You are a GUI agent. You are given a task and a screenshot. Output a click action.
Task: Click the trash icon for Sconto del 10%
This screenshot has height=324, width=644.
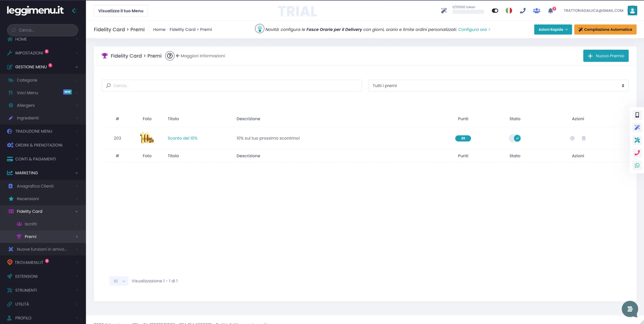tap(584, 138)
